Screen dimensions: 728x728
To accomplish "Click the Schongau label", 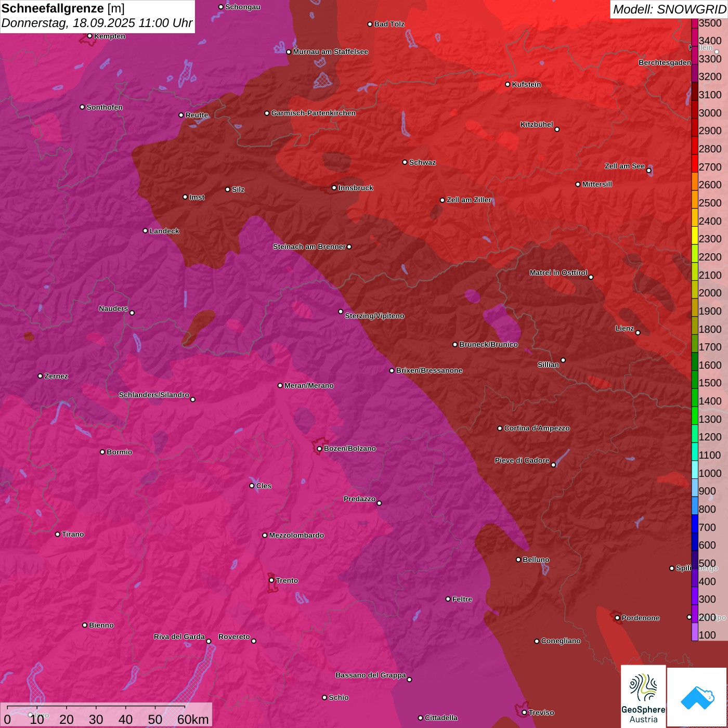I will pos(243,7).
